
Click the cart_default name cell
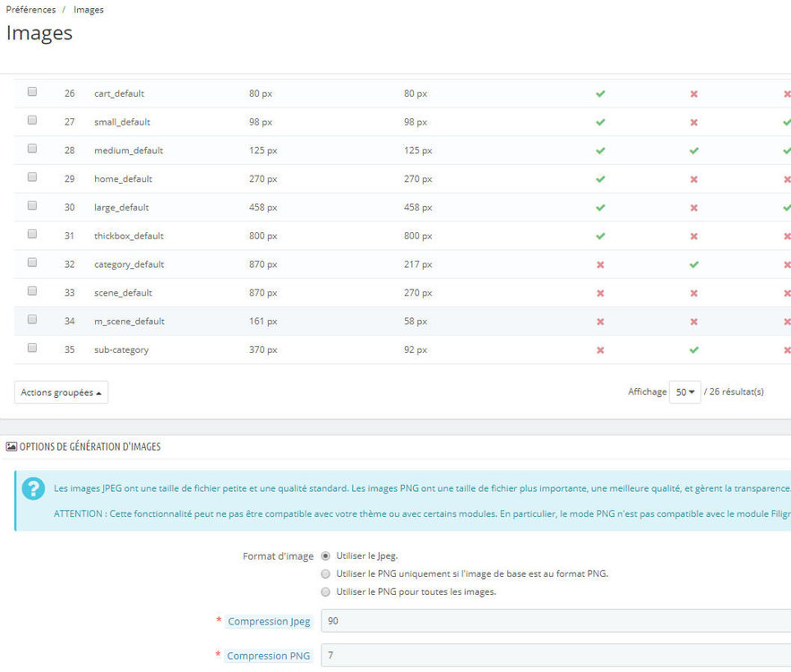click(x=119, y=94)
